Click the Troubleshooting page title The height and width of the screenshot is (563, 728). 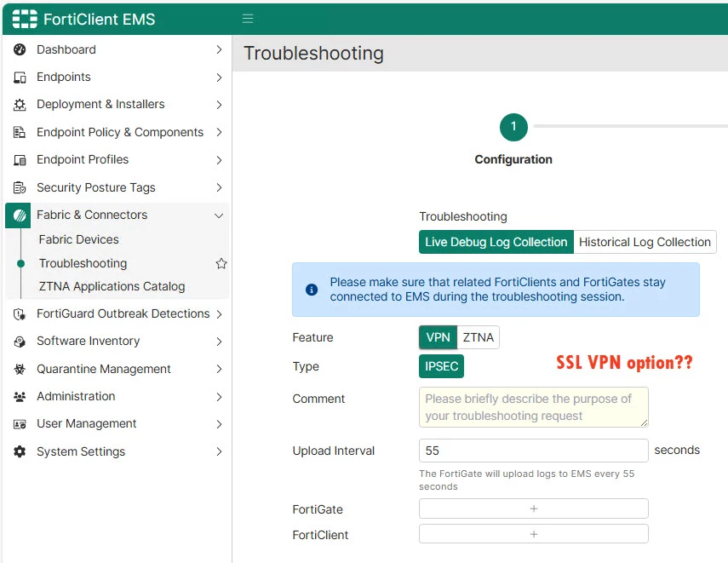point(313,54)
